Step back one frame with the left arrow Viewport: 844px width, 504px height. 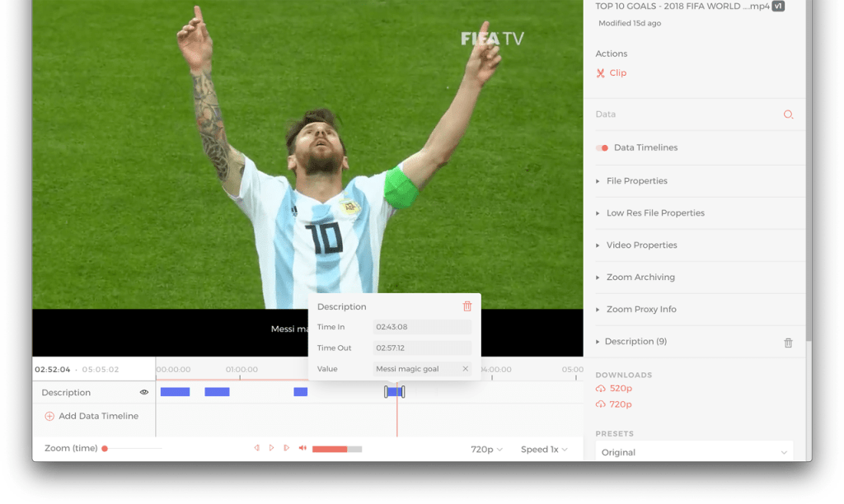257,448
